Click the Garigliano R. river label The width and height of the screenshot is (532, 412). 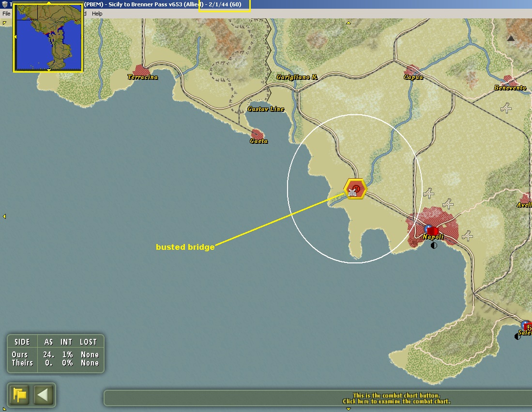(x=297, y=77)
